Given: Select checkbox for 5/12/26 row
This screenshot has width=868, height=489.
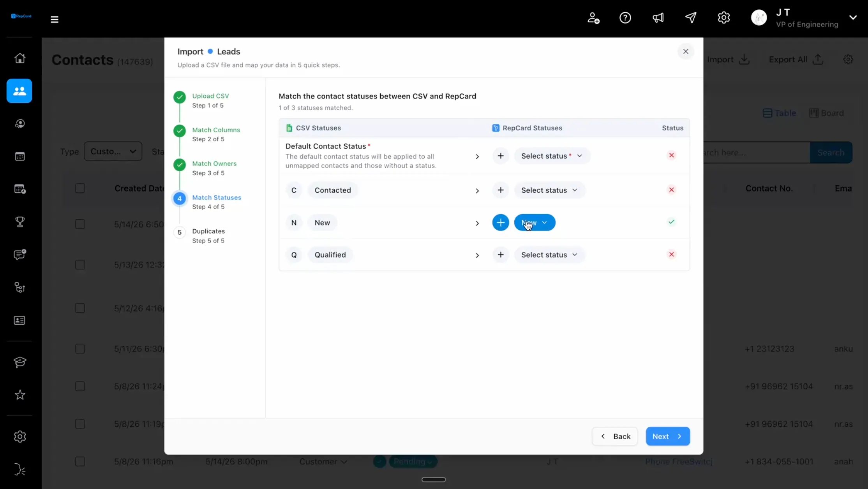Looking at the screenshot, I should pyautogui.click(x=80, y=308).
